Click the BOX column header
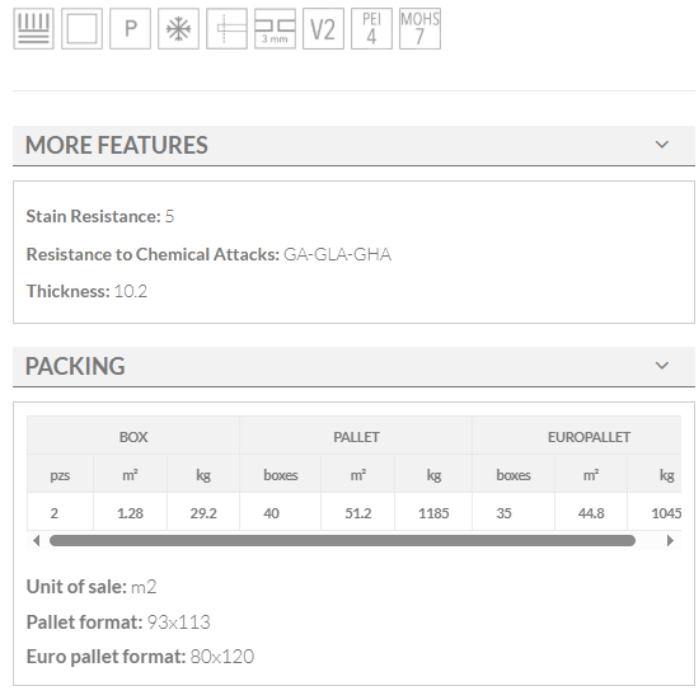This screenshot has width=700, height=700. (x=133, y=437)
